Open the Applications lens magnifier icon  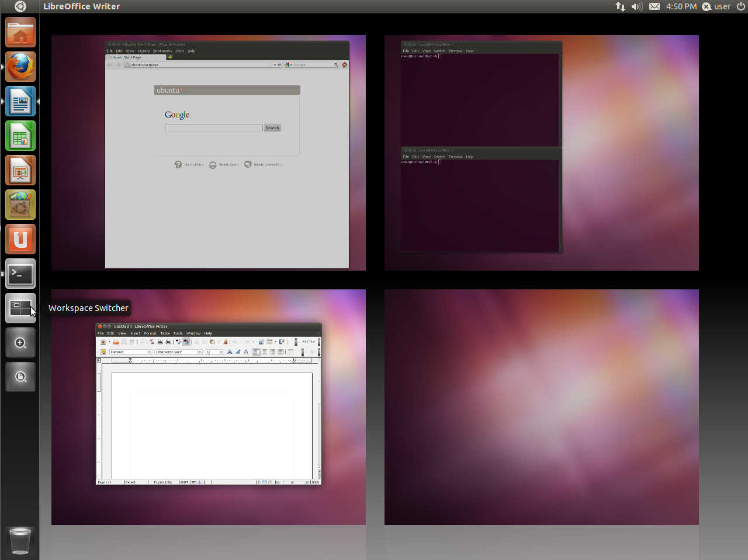click(20, 343)
